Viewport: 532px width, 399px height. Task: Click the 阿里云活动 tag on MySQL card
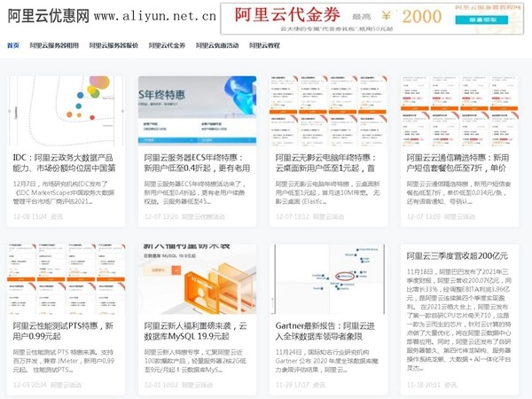[x=197, y=385]
